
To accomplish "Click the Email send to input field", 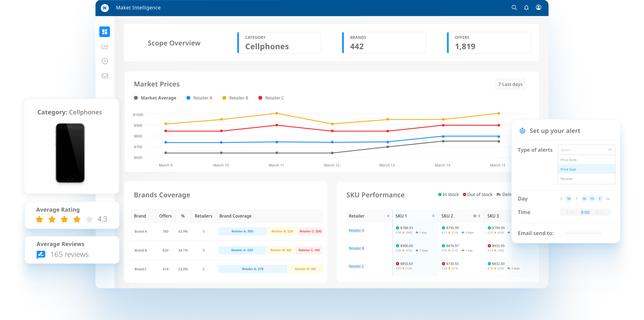I will 585,233.
